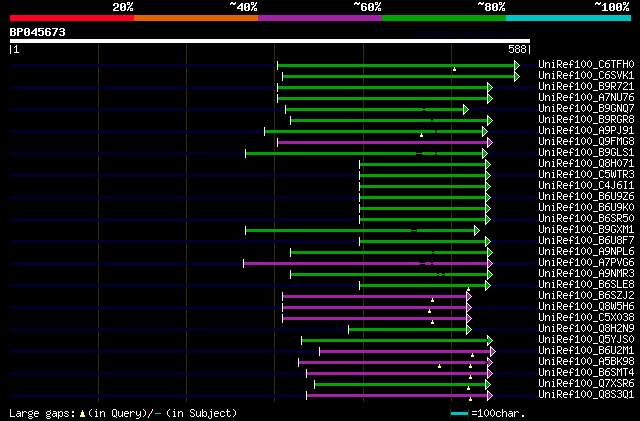This screenshot has height=421, width=640.
Task: Click the 588 end position label
Action: pos(517,49)
